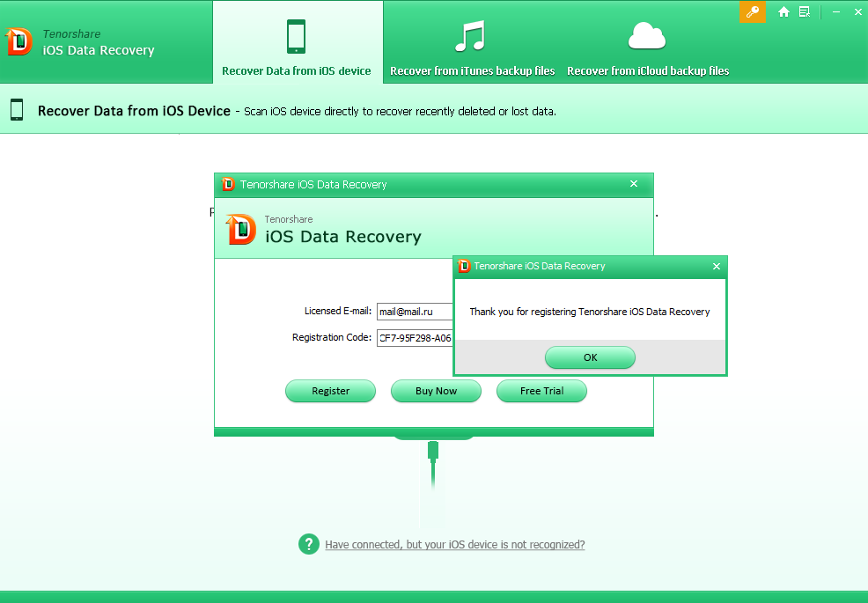Click the Register button
This screenshot has height=603, width=868.
330,391
